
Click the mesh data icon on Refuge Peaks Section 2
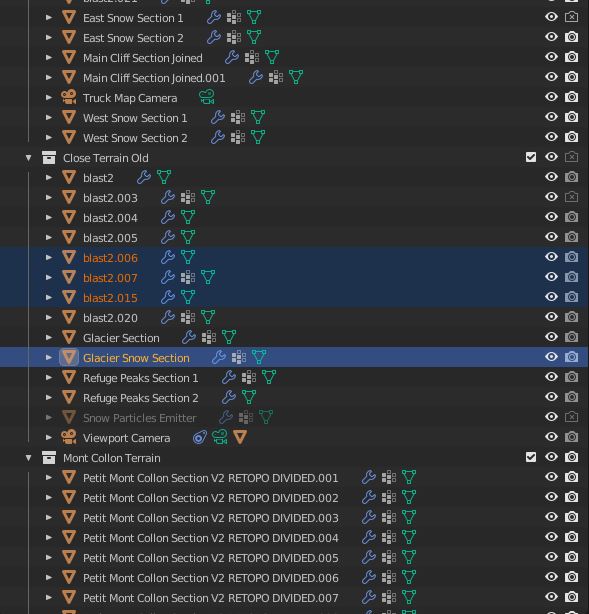[x=249, y=397]
